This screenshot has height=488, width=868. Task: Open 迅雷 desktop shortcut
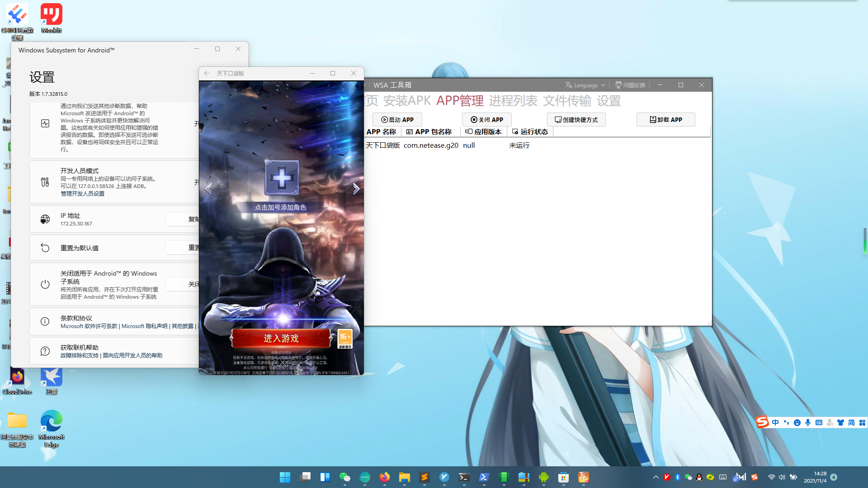tap(51, 381)
